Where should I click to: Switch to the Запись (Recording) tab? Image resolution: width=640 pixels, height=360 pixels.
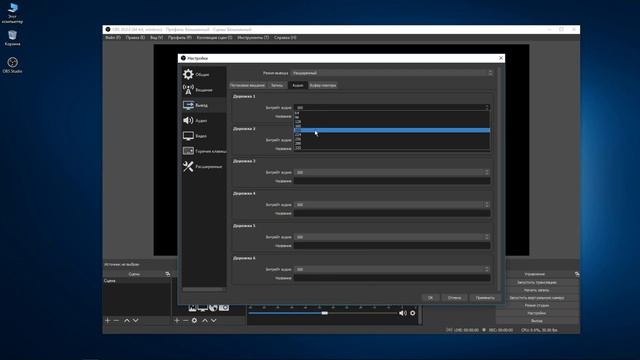(x=277, y=85)
